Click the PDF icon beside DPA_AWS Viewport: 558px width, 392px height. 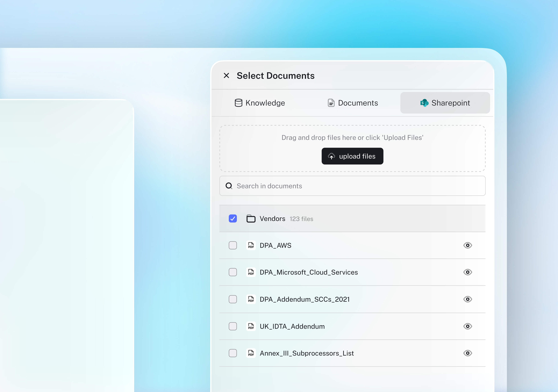[251, 245]
